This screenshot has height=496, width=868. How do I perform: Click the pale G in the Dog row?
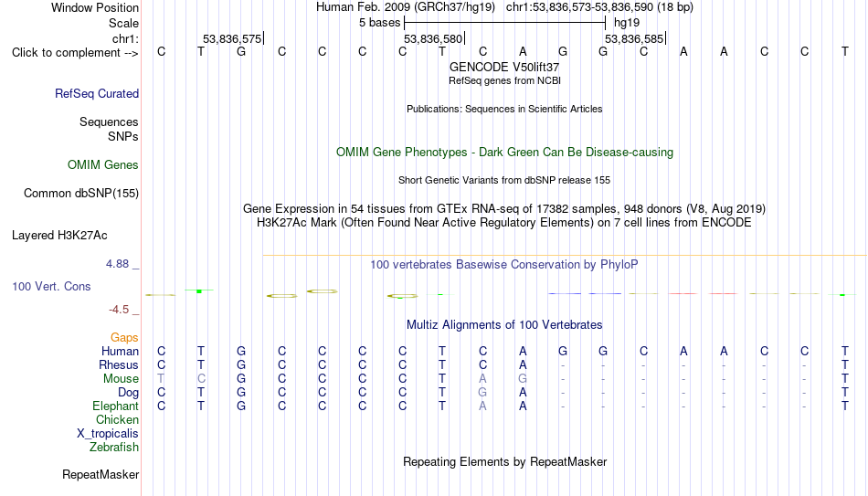coord(482,393)
